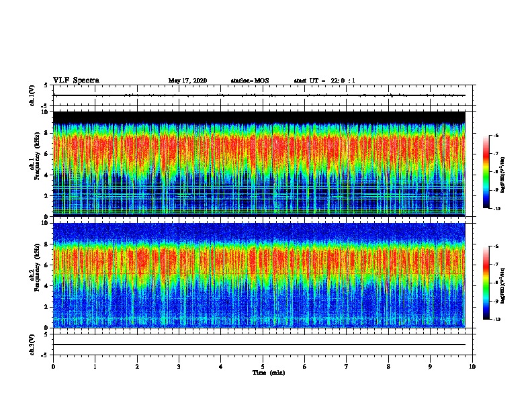Image resolution: width=532 pixels, height=411 pixels.
Task: Click the ch.2 color scale bar
Action: coord(486,283)
